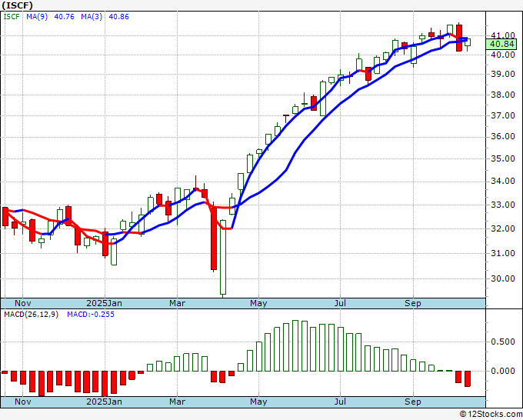Click the Jul label on MACD axis
The height and width of the screenshot is (420, 523).
[340, 402]
